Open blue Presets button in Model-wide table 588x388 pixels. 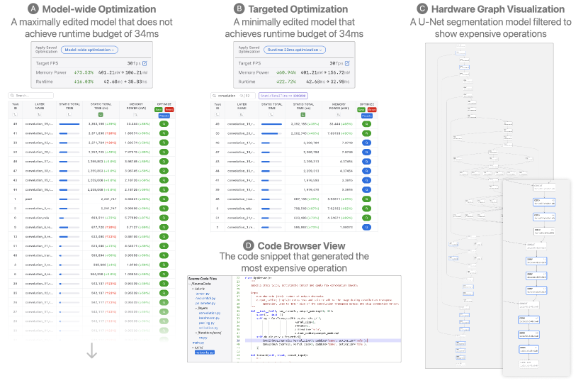[164, 116]
